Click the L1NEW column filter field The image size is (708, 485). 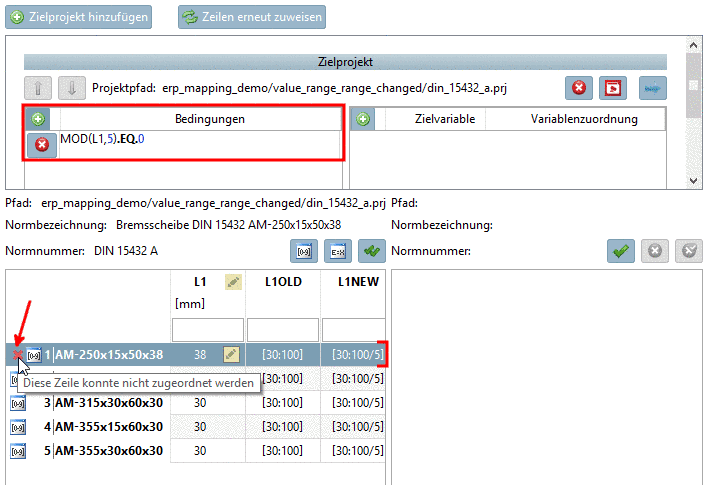(354, 330)
